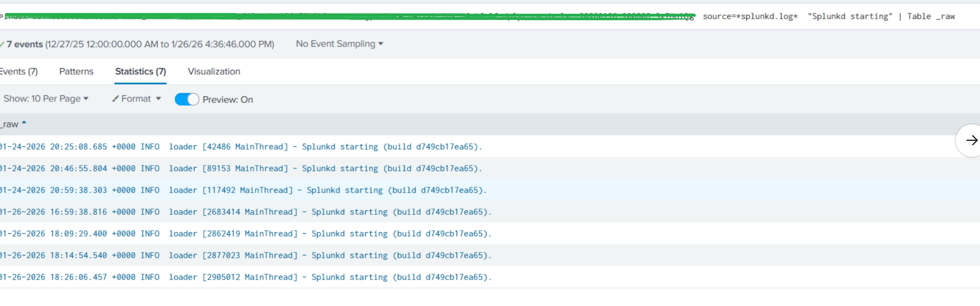Go to the Visualization tab
This screenshot has width=980, height=306.
214,72
